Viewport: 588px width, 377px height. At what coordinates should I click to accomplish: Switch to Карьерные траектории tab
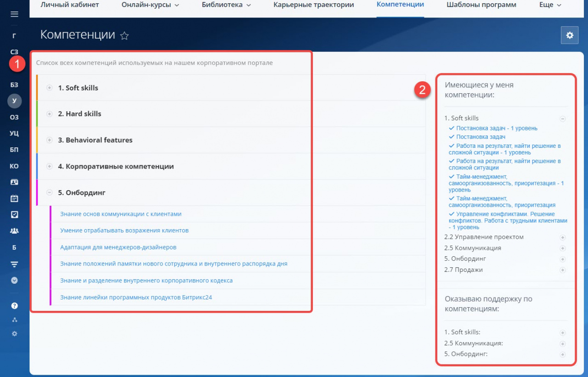pos(314,5)
